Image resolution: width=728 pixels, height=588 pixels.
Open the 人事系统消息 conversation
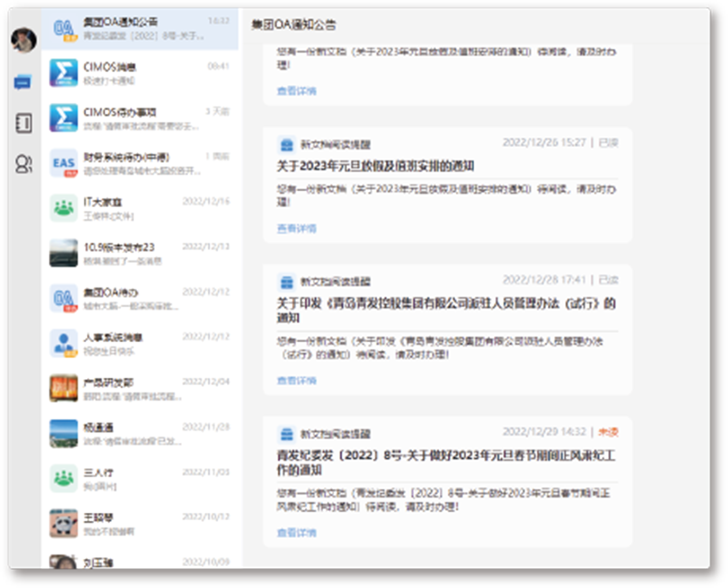click(x=140, y=344)
